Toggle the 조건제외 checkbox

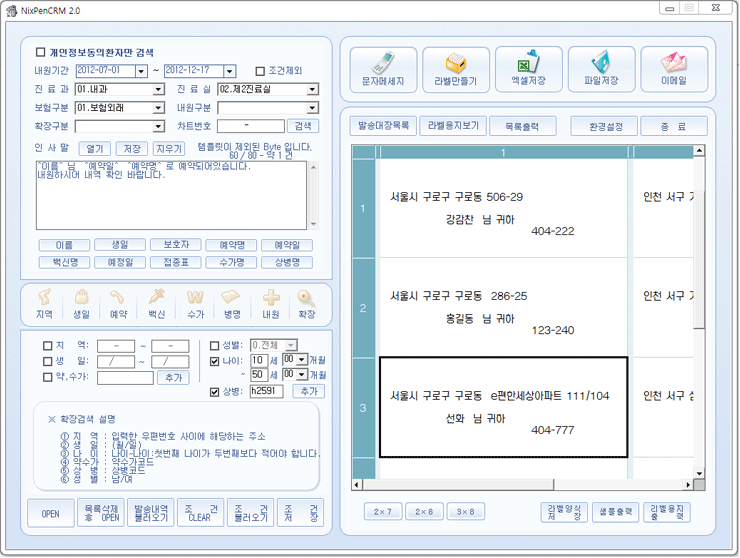click(x=261, y=71)
